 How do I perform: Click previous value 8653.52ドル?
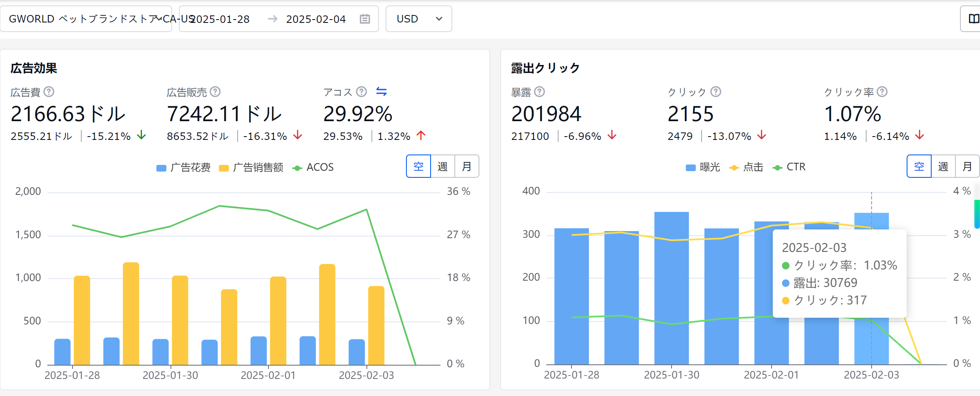pos(198,136)
